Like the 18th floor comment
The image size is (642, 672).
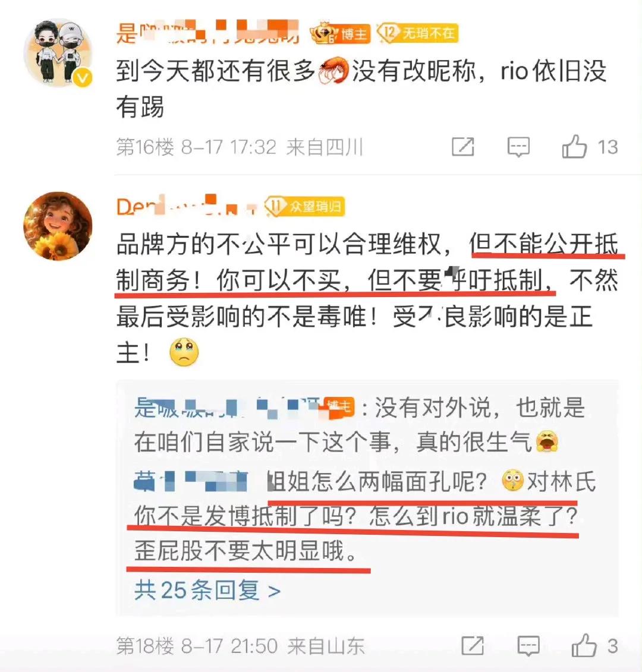click(x=584, y=645)
